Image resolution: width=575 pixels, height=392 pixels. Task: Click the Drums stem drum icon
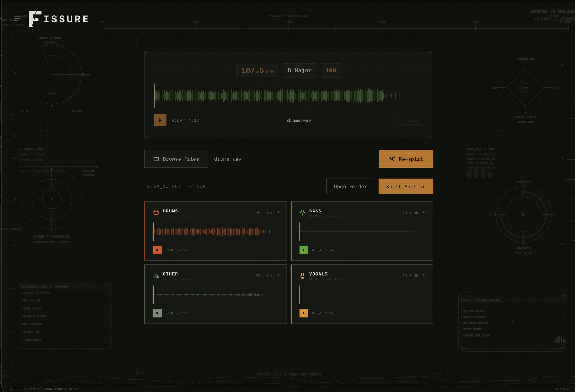click(156, 213)
